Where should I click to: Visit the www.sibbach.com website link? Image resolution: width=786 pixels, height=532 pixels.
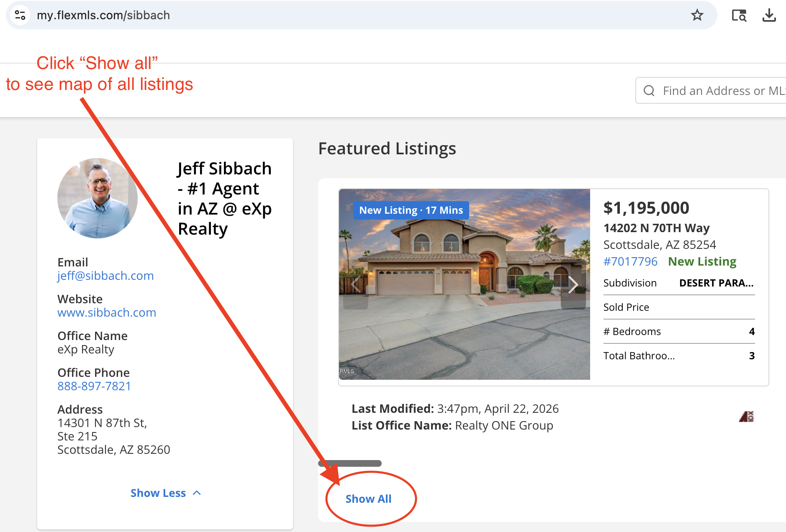coord(107,313)
